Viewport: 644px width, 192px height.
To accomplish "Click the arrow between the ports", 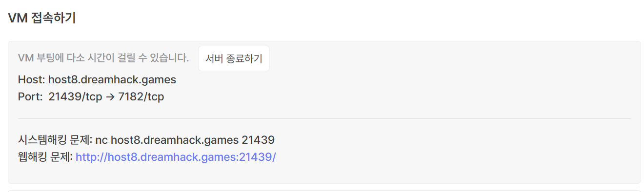I will [110, 96].
